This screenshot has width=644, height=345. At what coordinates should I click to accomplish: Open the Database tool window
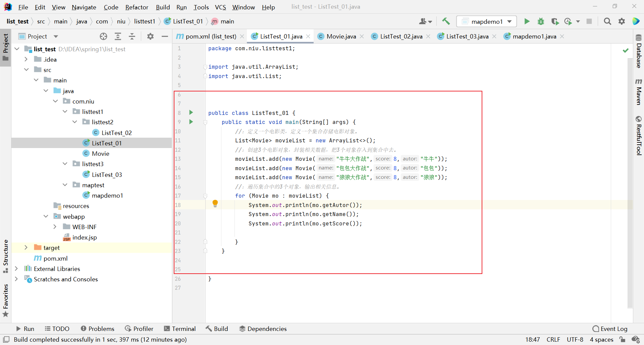coord(639,51)
